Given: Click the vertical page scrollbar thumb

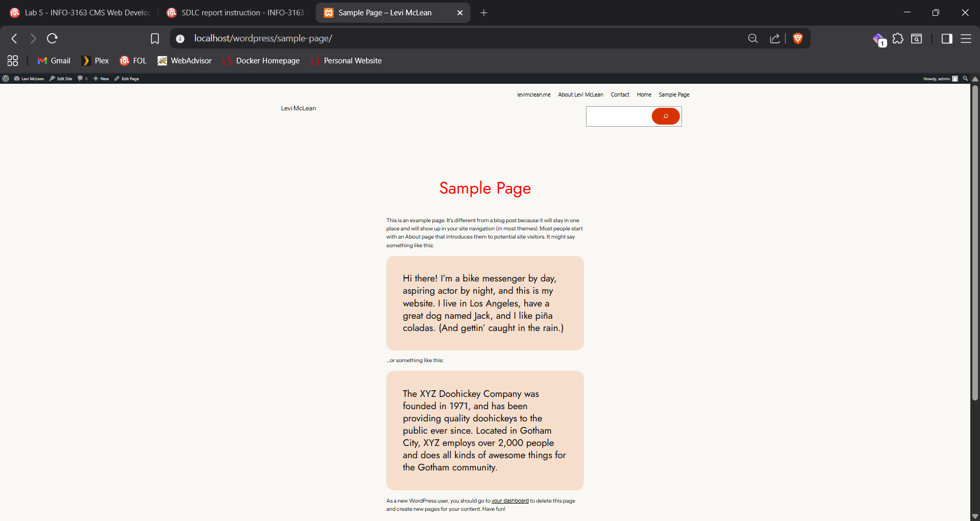Looking at the screenshot, I should pos(975,243).
